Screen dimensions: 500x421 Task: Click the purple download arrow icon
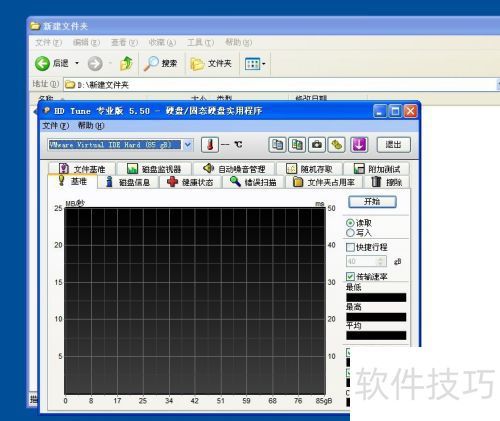(359, 145)
